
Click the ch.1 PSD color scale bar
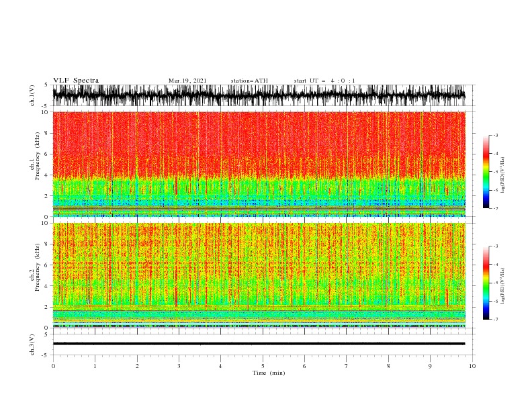tap(486, 172)
